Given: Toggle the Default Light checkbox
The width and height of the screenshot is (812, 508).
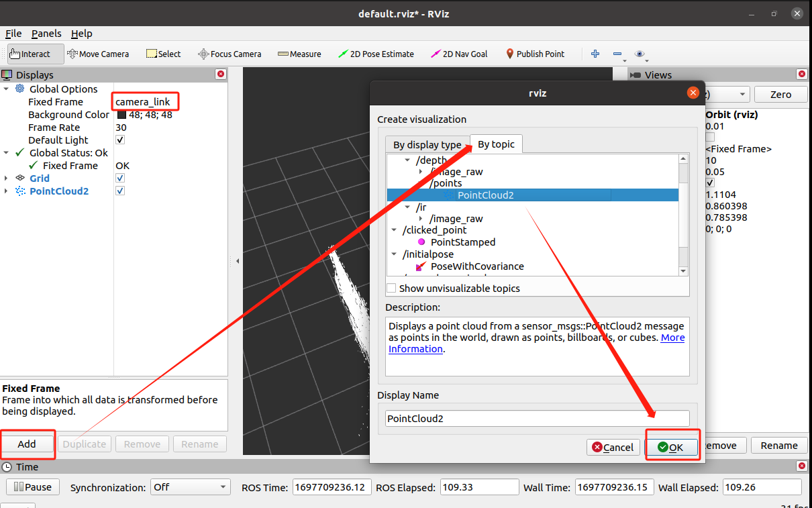Looking at the screenshot, I should (120, 140).
